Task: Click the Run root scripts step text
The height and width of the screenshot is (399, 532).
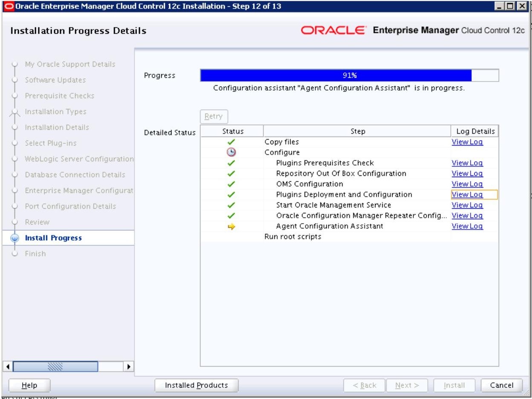Action: [293, 237]
